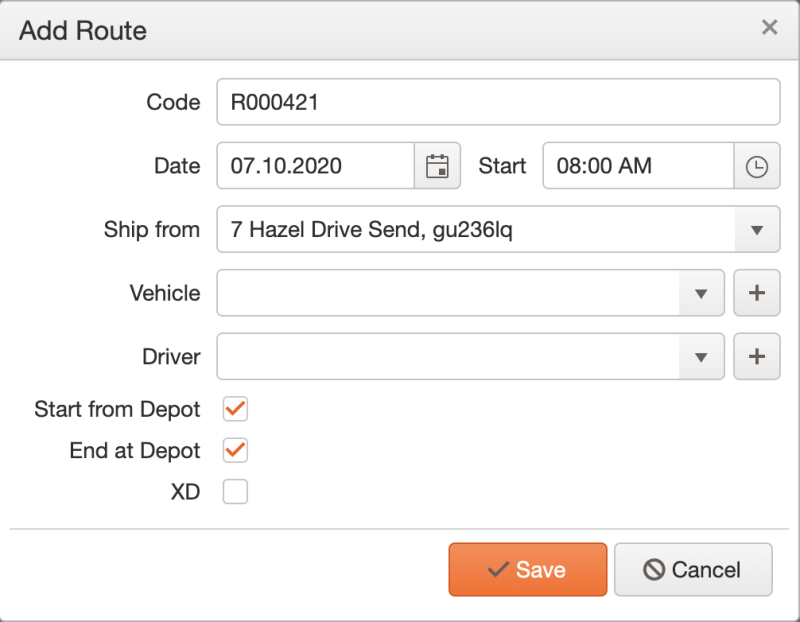Viewport: 800px width, 622px height.
Task: Expand the Driver dropdown arrow
Action: click(x=702, y=357)
